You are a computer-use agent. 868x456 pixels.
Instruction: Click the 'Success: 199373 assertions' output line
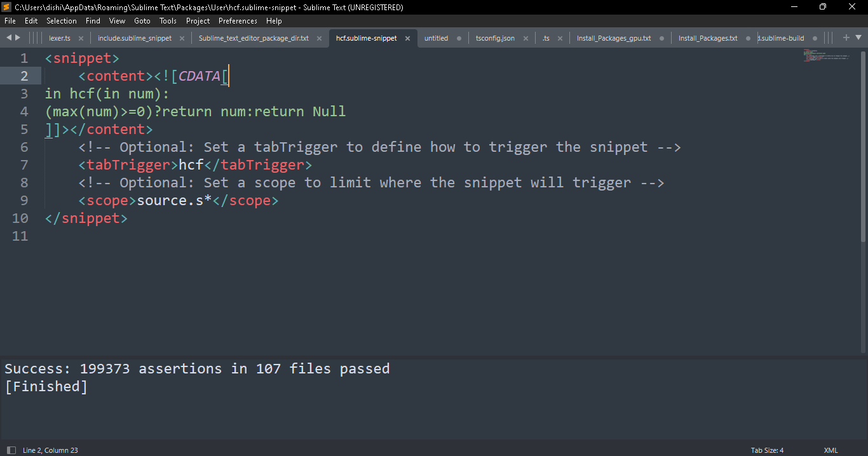[x=197, y=369]
